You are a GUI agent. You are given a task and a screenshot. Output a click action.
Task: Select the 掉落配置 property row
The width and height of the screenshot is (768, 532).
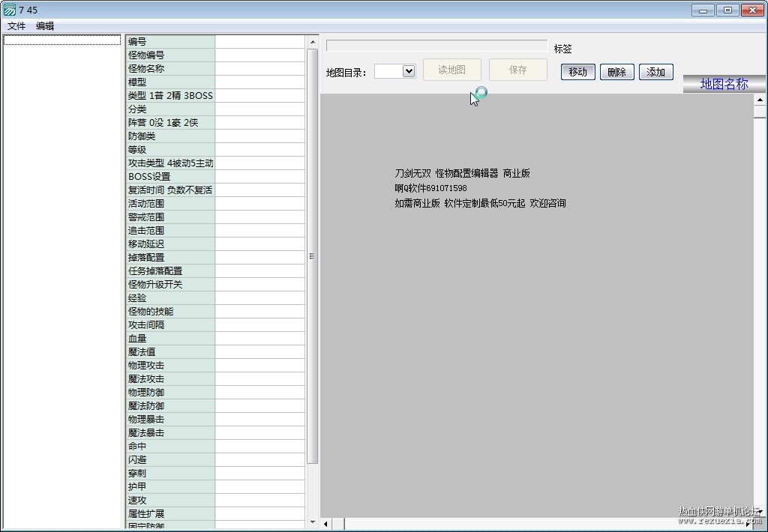[x=215, y=258]
